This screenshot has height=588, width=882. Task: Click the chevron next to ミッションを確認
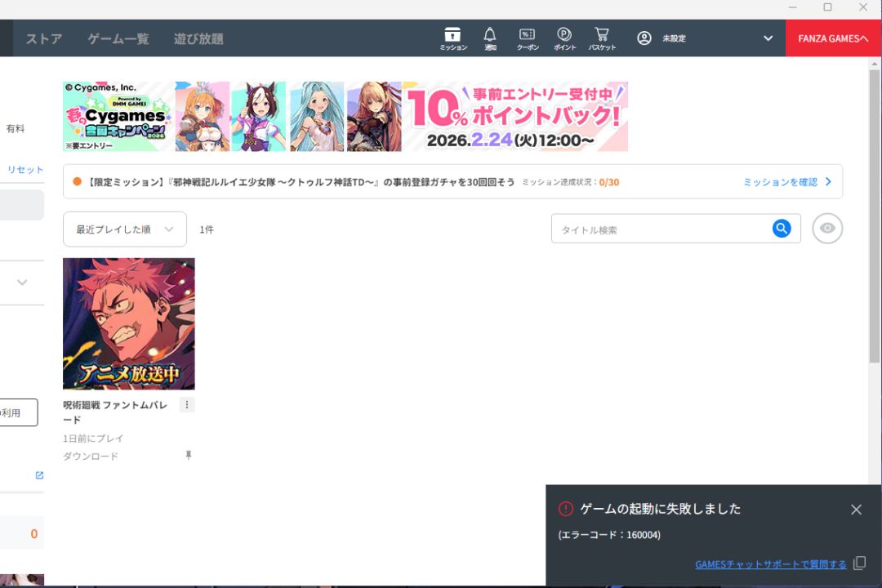coord(828,182)
